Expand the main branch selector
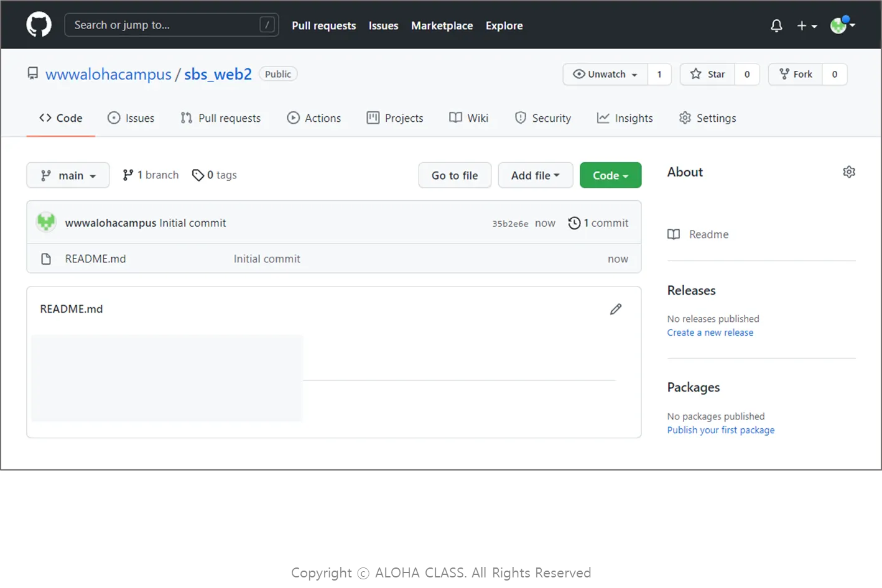This screenshot has height=588, width=882. point(68,175)
